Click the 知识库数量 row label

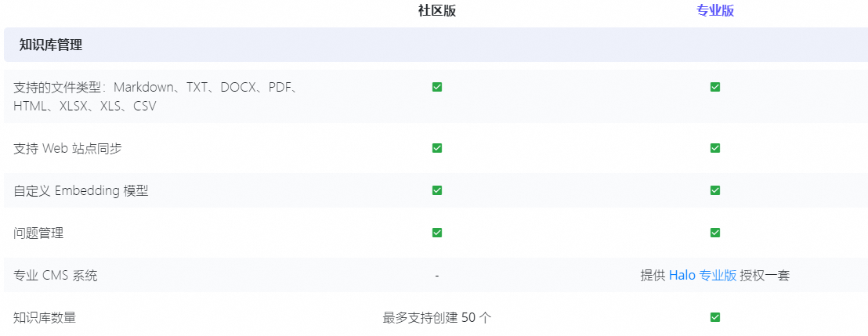[x=45, y=318]
